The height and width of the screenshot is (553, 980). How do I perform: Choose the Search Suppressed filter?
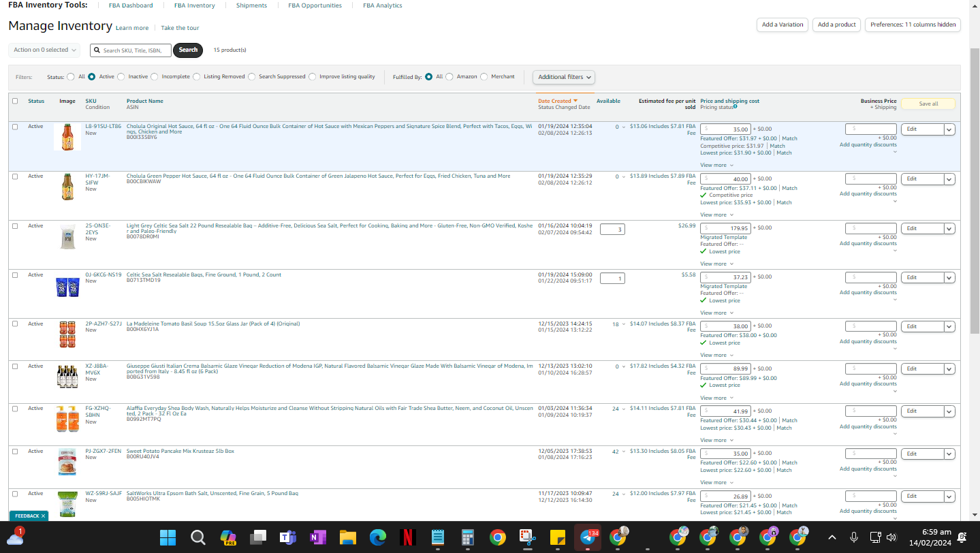pos(252,77)
